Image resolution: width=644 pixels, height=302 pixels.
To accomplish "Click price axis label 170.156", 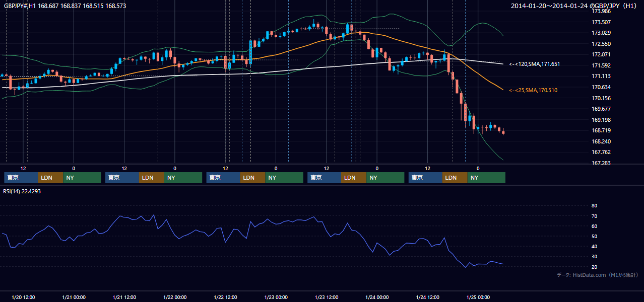I will 601,98.
